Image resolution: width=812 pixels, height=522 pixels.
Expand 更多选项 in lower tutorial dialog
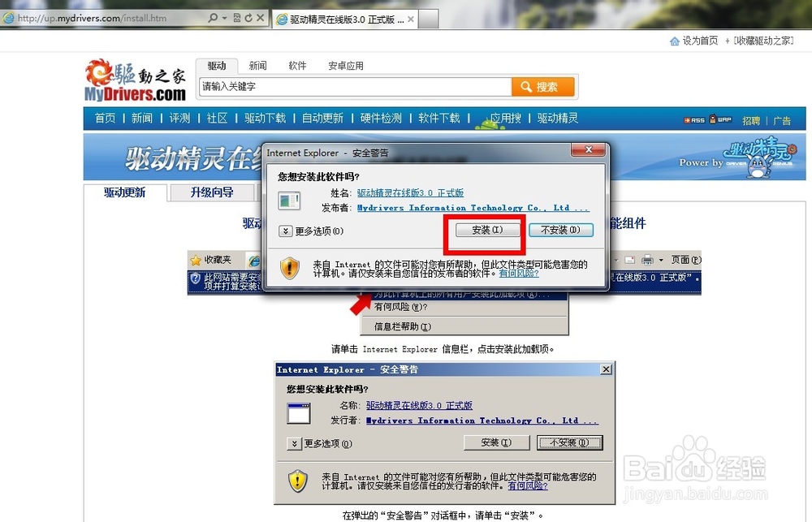(x=294, y=443)
